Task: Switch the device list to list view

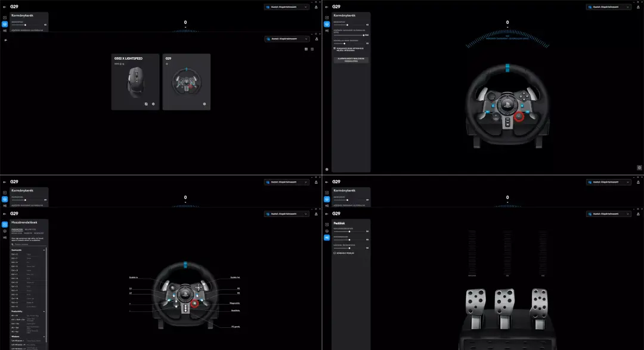Action: (x=312, y=49)
